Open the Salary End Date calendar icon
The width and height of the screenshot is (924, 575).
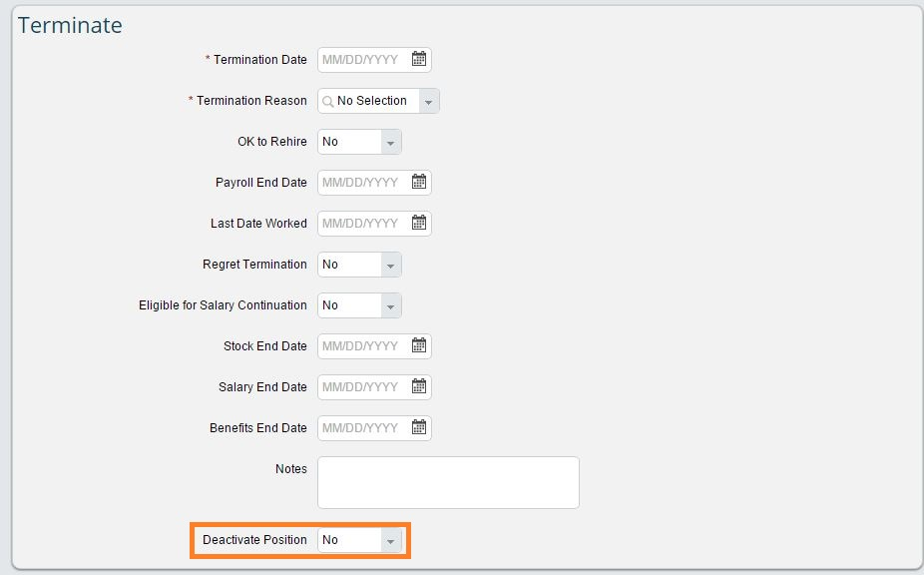418,386
